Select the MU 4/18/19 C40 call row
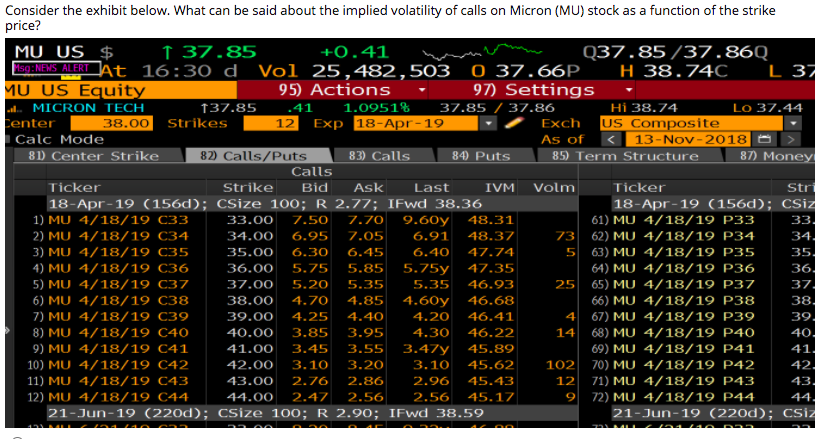827x439 pixels. click(x=295, y=332)
